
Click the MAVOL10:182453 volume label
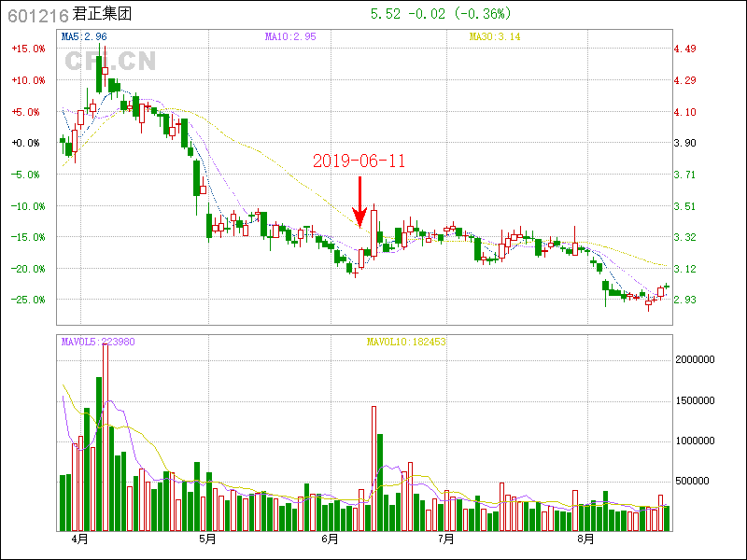point(406,342)
